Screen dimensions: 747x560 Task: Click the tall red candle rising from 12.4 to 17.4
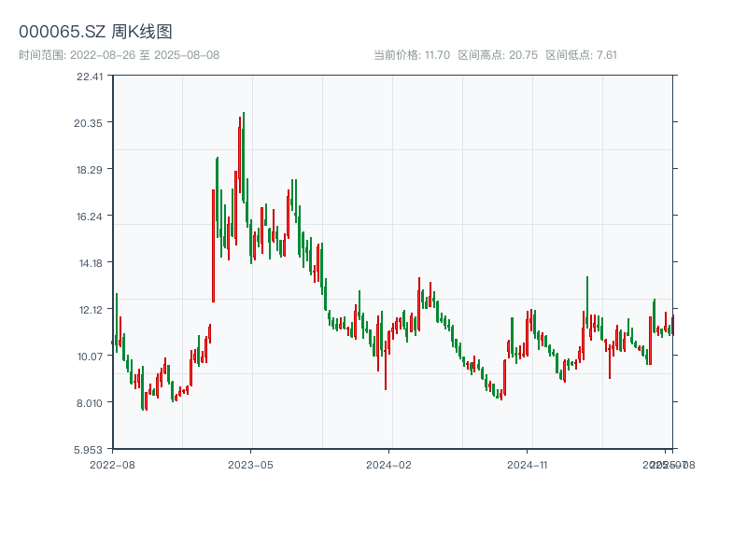[213, 245]
